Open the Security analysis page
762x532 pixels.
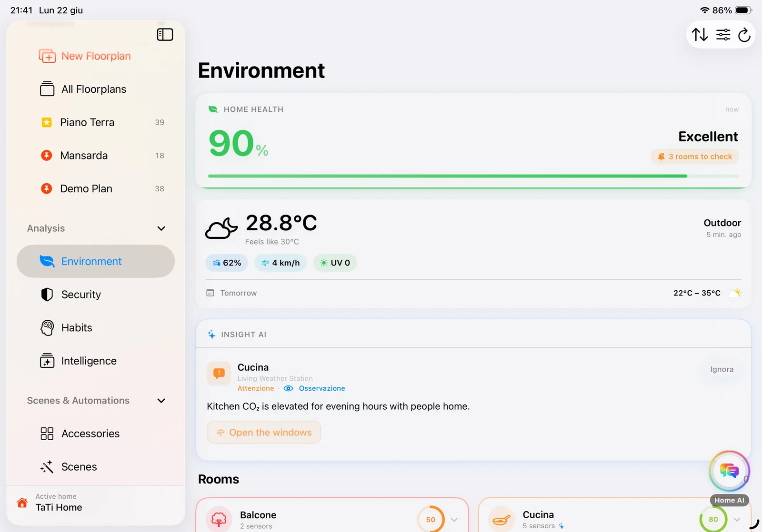coord(96,295)
